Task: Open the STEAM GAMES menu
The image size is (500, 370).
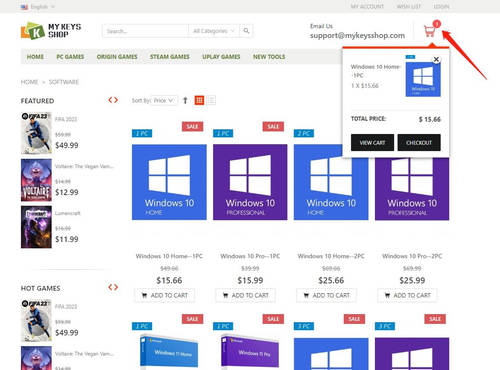Action: [x=170, y=57]
